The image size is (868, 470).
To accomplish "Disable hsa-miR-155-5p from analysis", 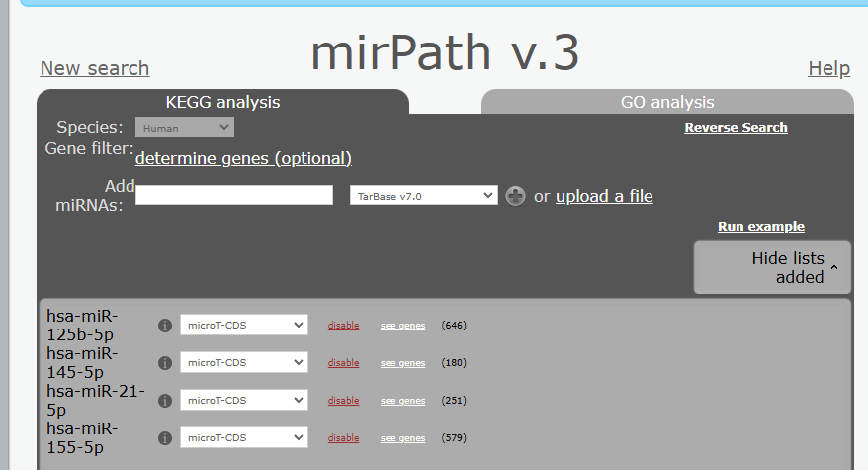I will [x=343, y=438].
